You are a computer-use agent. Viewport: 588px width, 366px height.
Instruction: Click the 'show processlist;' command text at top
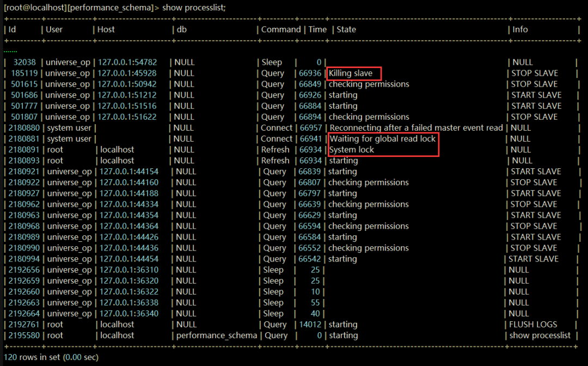[194, 8]
